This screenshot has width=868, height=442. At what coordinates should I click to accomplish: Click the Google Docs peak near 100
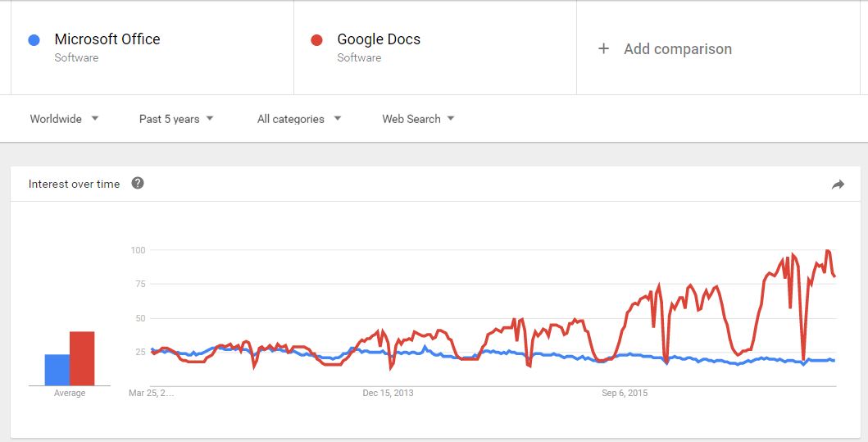click(x=828, y=251)
